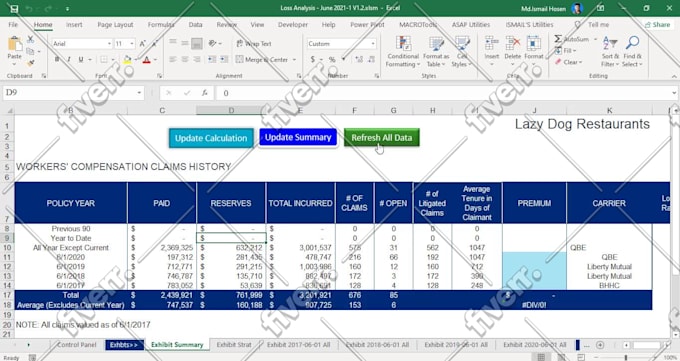Click the Sort & Filter icon
Screen dimensions: 680x361
[610, 44]
